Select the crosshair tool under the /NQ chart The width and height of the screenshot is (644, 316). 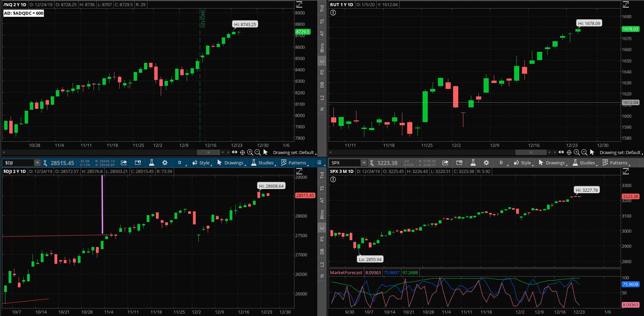click(x=242, y=152)
